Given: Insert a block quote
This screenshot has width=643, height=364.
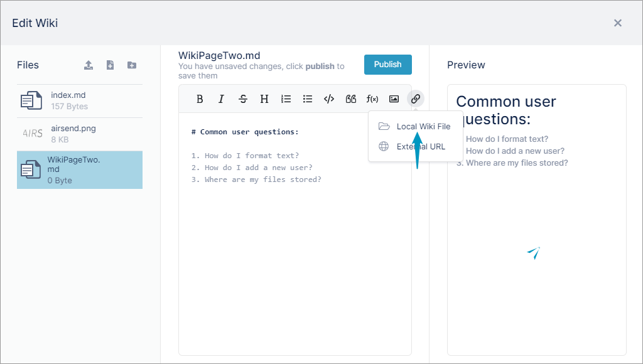Looking at the screenshot, I should [x=350, y=99].
